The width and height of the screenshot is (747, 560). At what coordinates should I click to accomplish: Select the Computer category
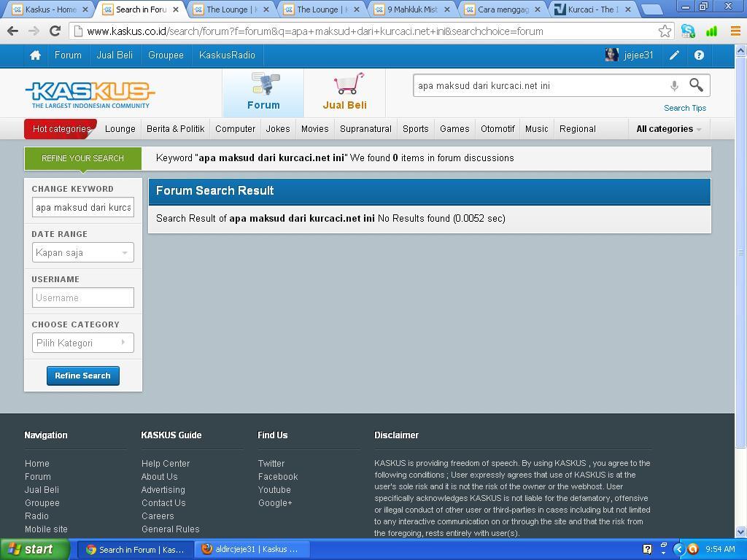point(236,129)
